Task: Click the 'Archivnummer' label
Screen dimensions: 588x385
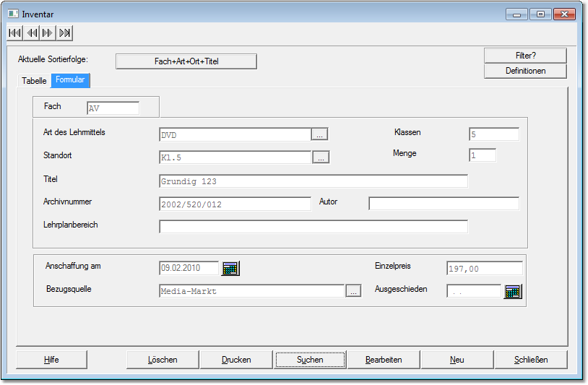Action: pyautogui.click(x=67, y=202)
